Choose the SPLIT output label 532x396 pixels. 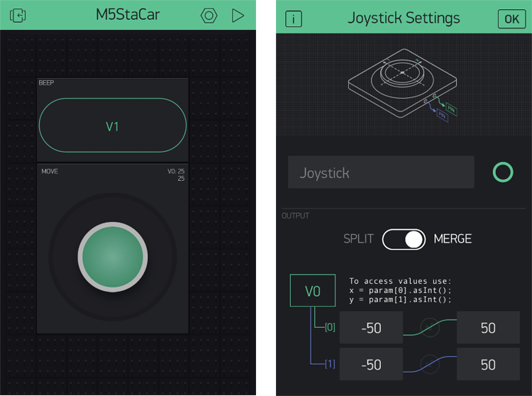pos(358,239)
